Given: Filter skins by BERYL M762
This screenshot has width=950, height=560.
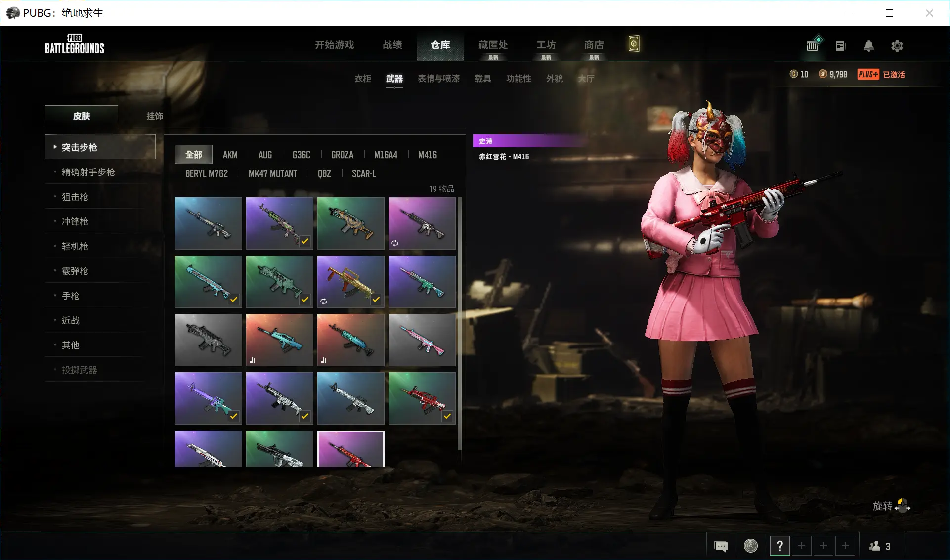Looking at the screenshot, I should tap(207, 173).
